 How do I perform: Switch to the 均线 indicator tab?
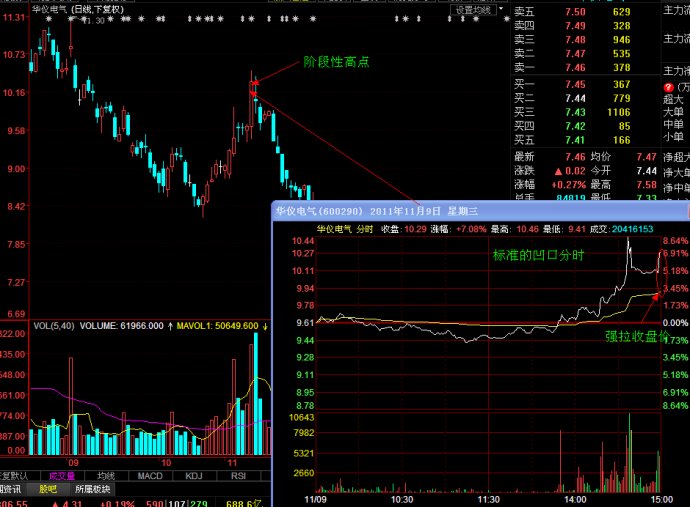(x=107, y=475)
